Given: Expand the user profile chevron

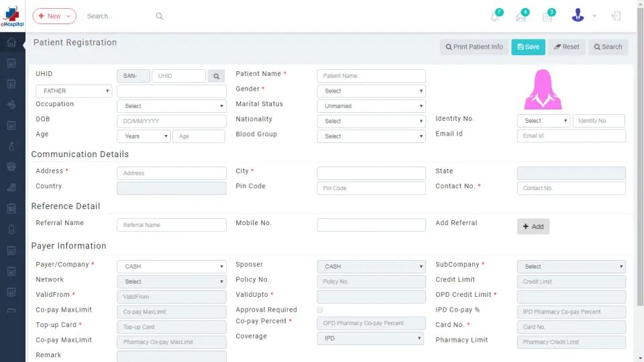Looking at the screenshot, I should 594,16.
